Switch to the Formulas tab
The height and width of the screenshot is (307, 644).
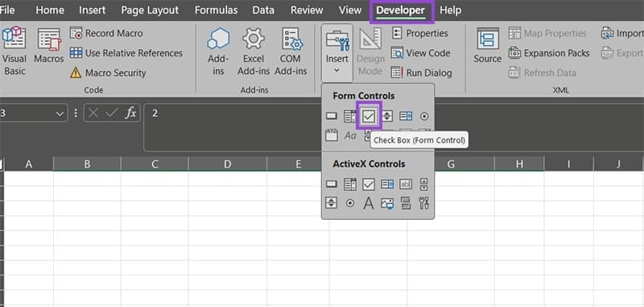click(x=216, y=10)
